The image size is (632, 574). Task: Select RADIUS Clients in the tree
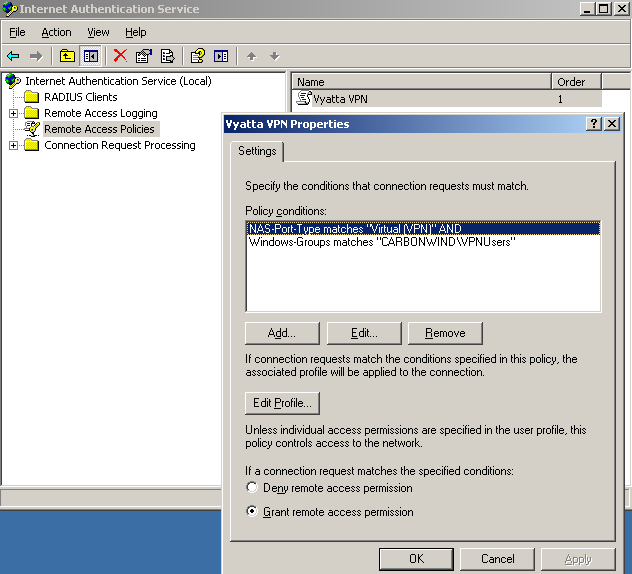(x=81, y=97)
